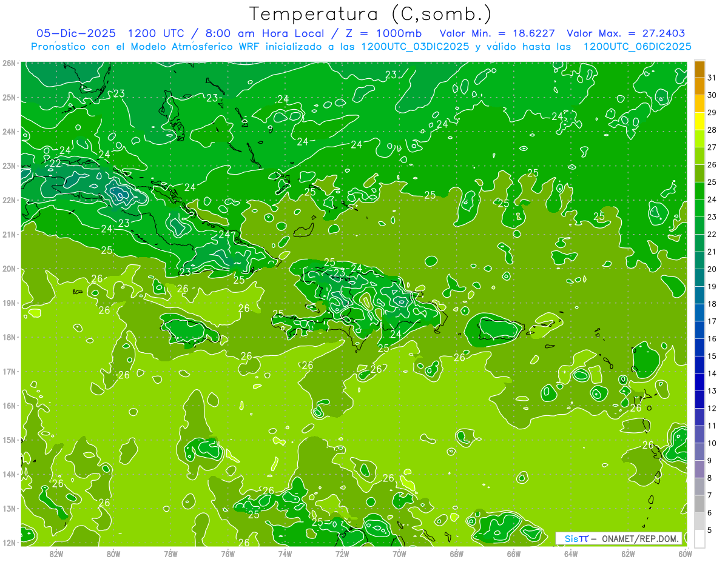Click the 68W longitude axis label
Viewport: 728px width, 562px height.
coord(457,554)
